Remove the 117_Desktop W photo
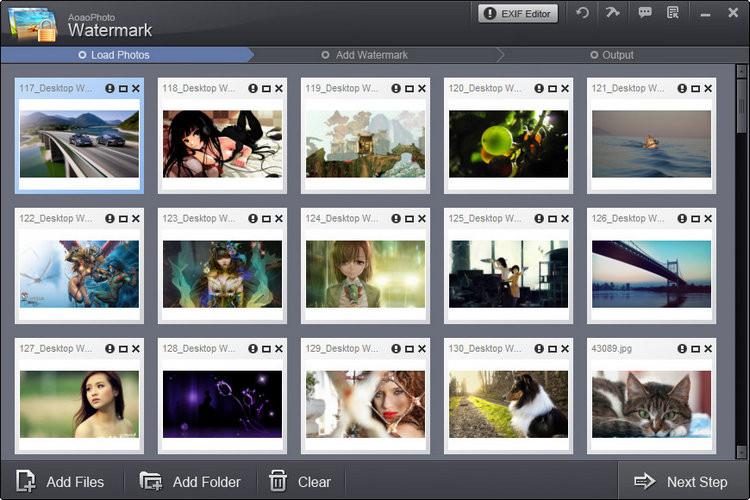The width and height of the screenshot is (750, 500). pyautogui.click(x=136, y=89)
